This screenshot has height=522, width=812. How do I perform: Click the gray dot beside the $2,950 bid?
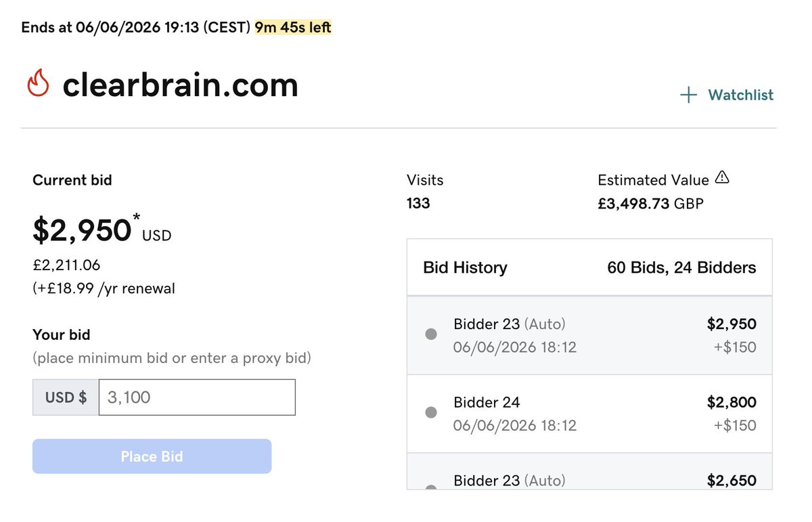coord(430,334)
